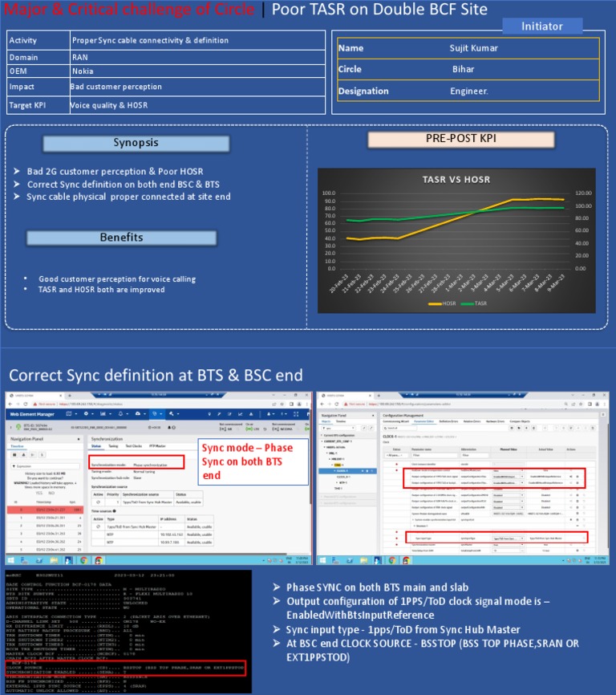Click back arrow in right Configuration Management browser

click(x=322, y=404)
